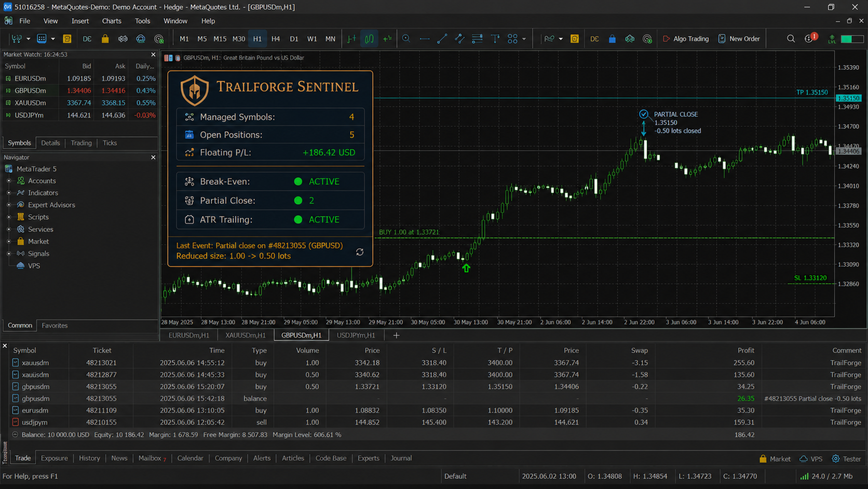The image size is (868, 489).
Task: Open the shapes objects tool icon
Action: (x=512, y=39)
